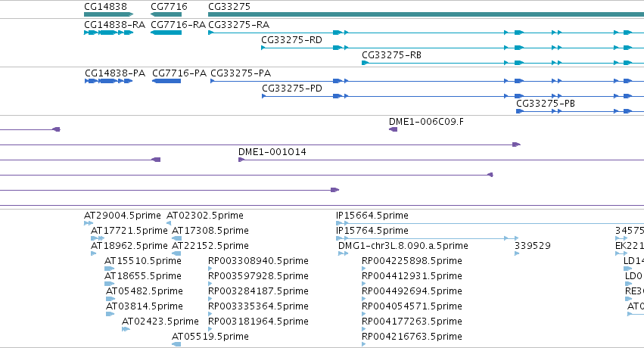Viewport: 644px width, 348px height.
Task: Open transcript CG14838-RA
Action: 114,25
